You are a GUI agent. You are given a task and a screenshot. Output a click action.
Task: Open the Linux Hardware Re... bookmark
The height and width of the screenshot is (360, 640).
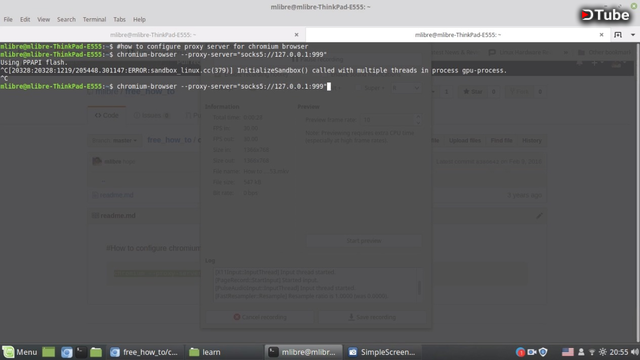(x=521, y=52)
